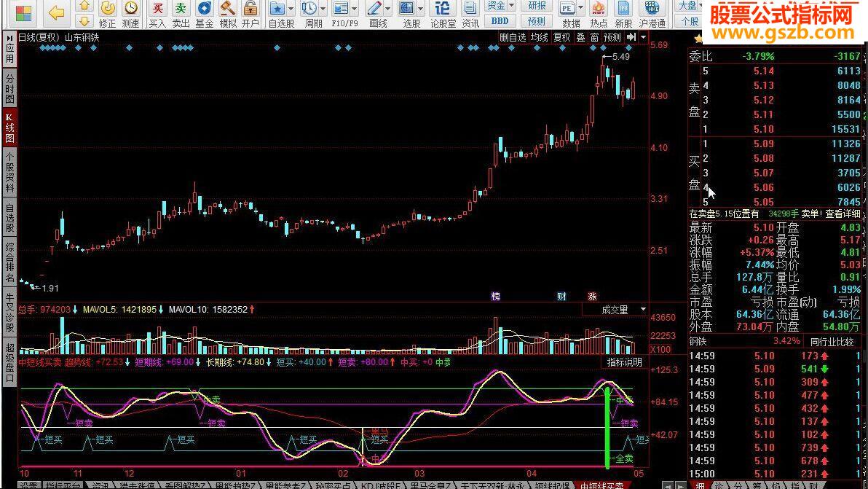Click the 涨 marker below the chart
The width and height of the screenshot is (868, 489).
click(592, 297)
